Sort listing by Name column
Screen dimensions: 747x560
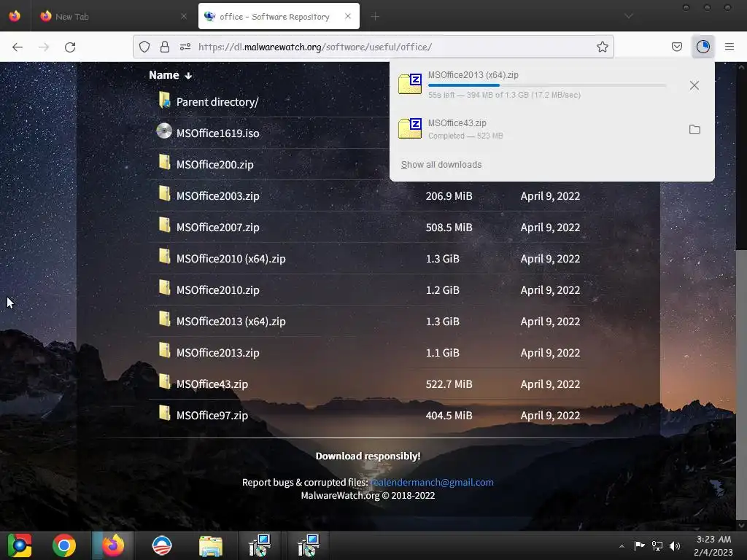[170, 75]
